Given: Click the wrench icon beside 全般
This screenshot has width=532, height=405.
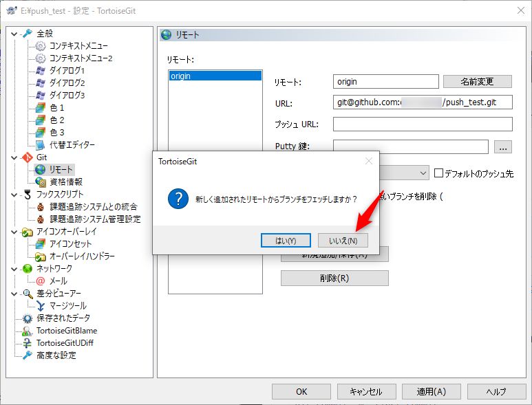Looking at the screenshot, I should coord(27,33).
